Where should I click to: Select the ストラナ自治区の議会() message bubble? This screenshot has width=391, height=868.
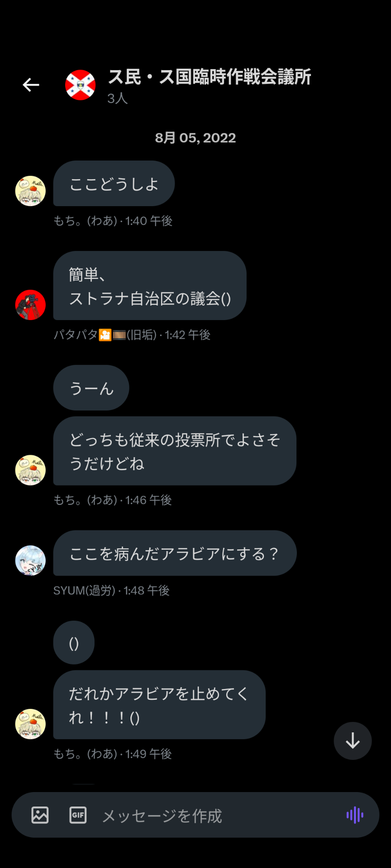(150, 286)
